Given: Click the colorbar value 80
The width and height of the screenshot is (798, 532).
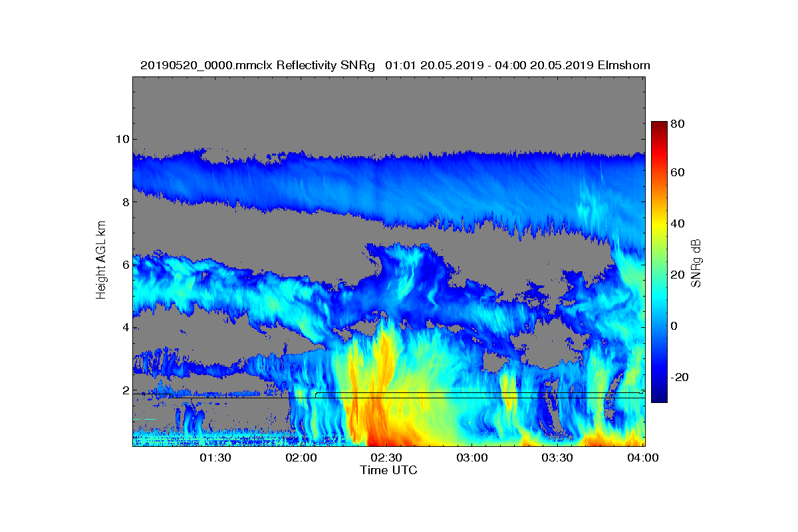Looking at the screenshot, I should tap(678, 124).
